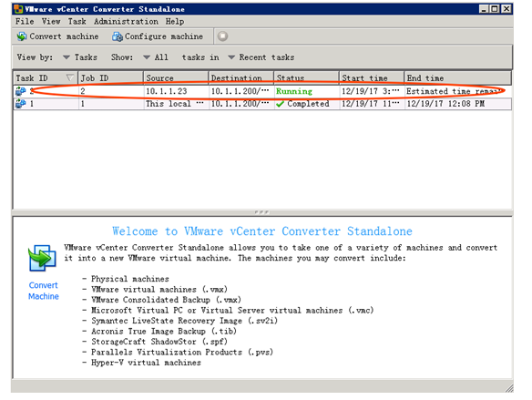Open the Show All dropdown
The image size is (532, 400).
click(156, 57)
